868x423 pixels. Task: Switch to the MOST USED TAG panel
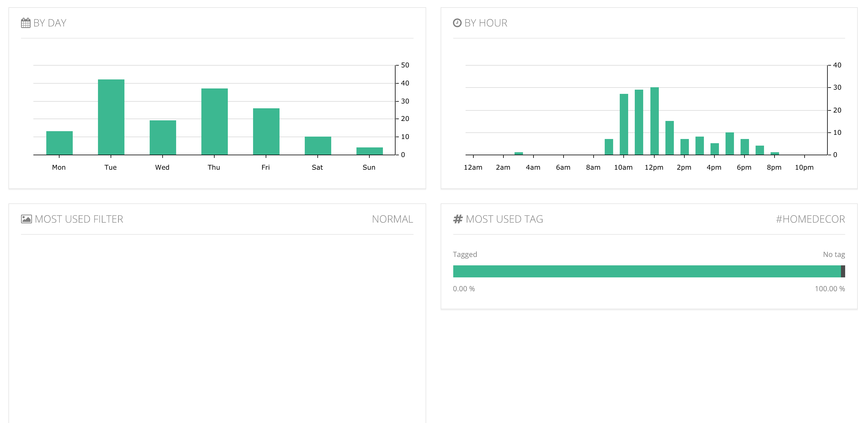coord(504,219)
